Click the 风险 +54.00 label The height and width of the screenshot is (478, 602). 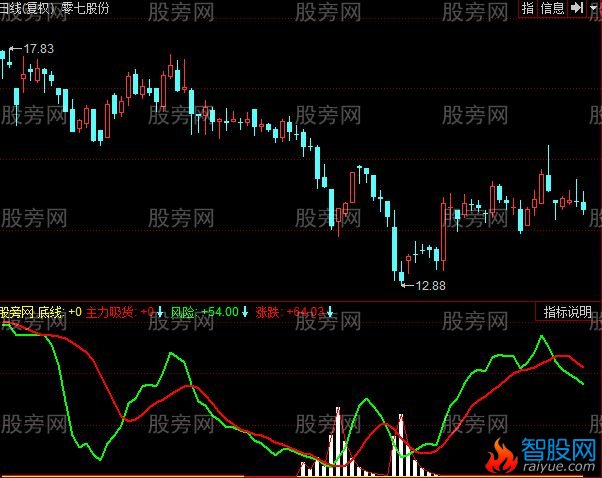pyautogui.click(x=205, y=312)
